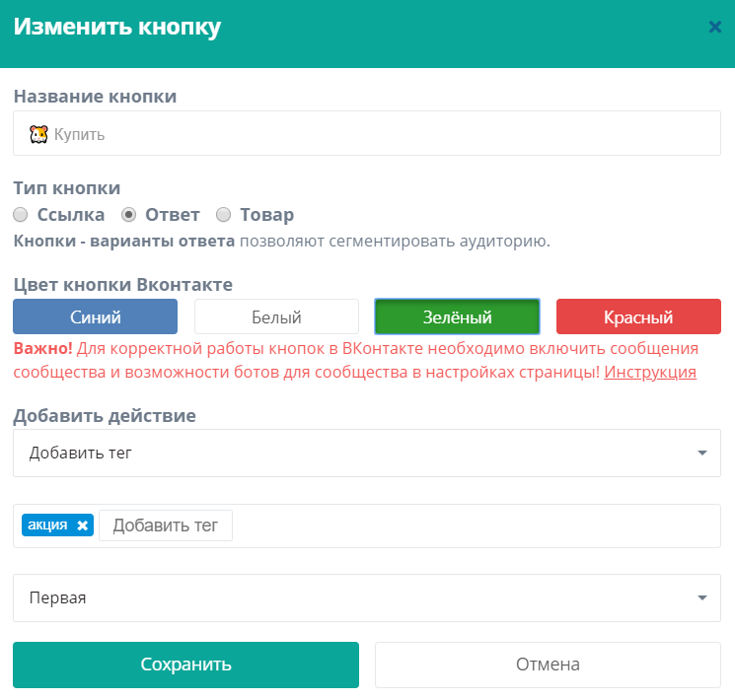Choose the Товар radio option

coord(223,215)
